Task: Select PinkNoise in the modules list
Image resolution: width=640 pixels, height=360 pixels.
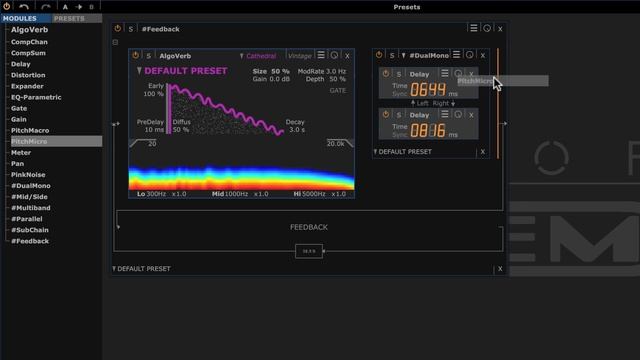Action: pyautogui.click(x=28, y=175)
